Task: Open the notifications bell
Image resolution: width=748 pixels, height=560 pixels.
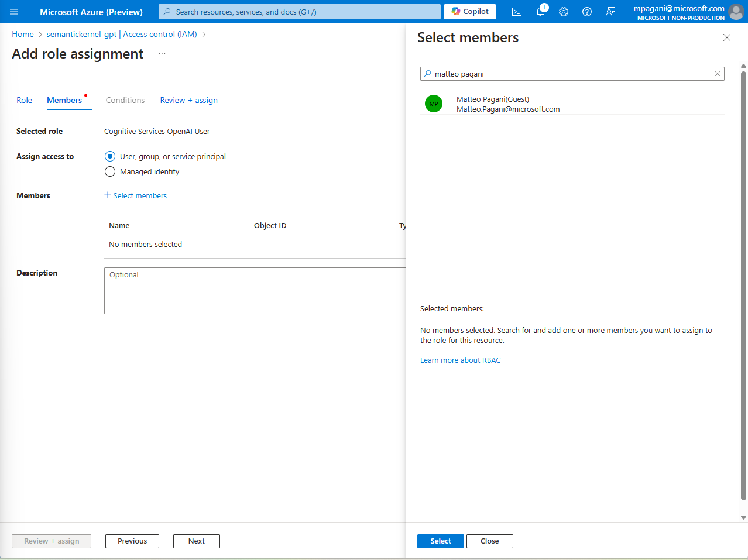Action: click(540, 12)
